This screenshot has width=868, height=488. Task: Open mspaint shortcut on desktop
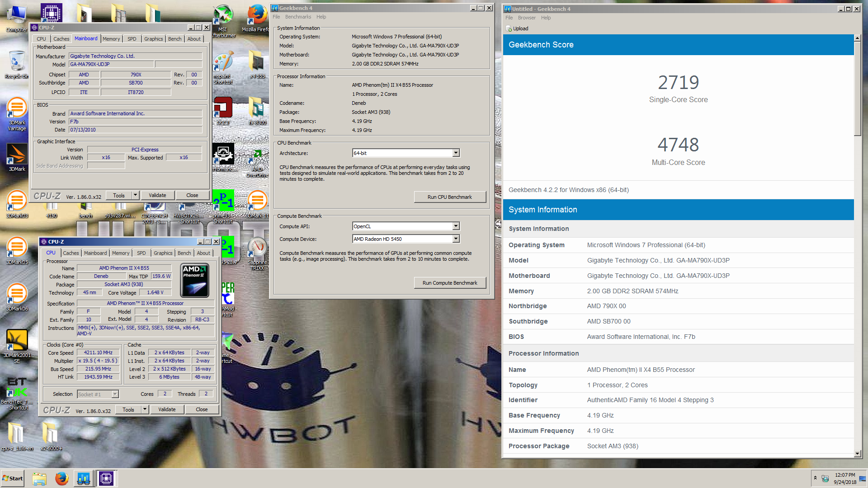click(223, 68)
